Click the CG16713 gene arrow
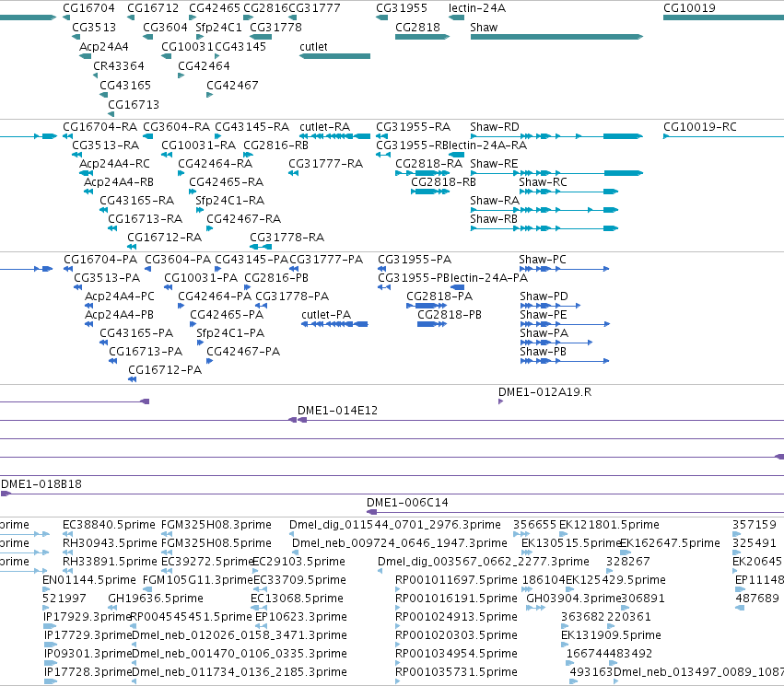Screen dimensions: 784x686 tap(111, 114)
